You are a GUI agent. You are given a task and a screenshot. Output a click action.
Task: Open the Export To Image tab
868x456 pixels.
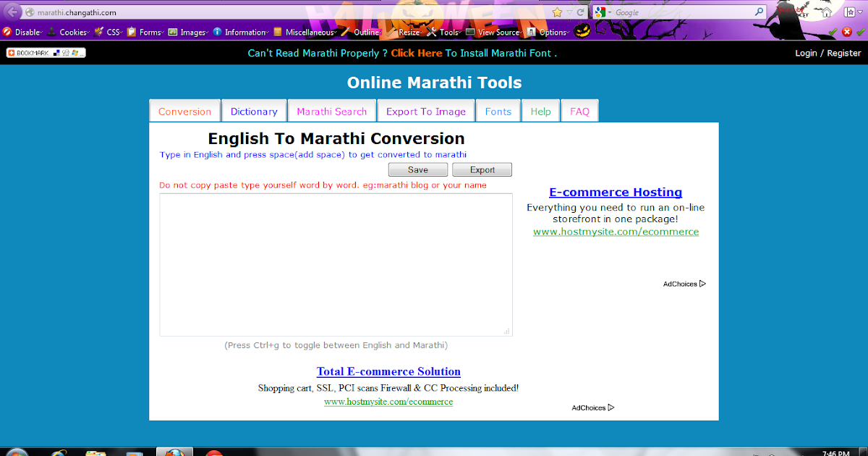click(426, 111)
